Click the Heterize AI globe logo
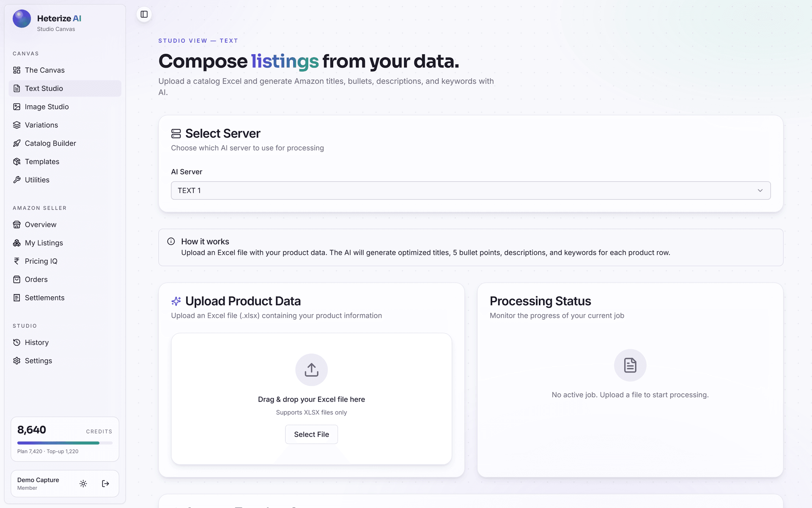Screen dimensions: 812x508 tap(22, 19)
